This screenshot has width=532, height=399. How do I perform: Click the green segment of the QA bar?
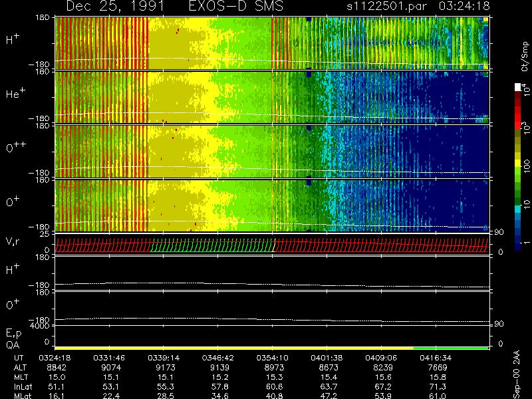tap(451, 348)
